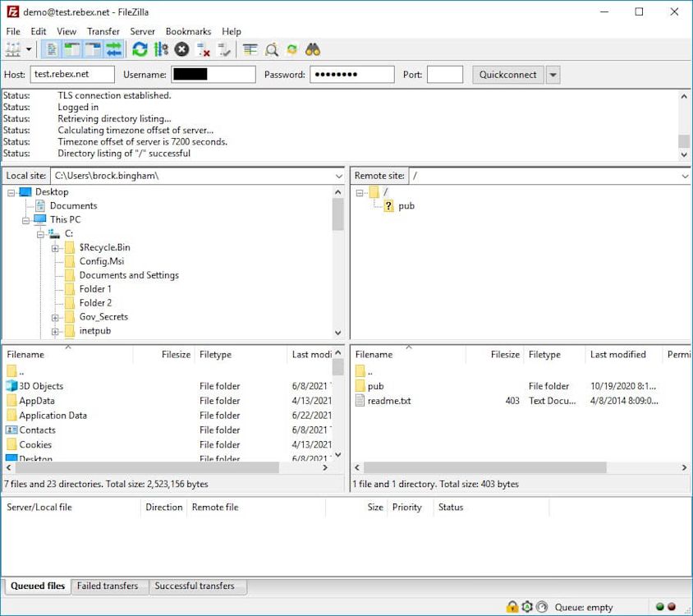Open the Local site path dropdown
Image resolution: width=693 pixels, height=616 pixels.
click(x=338, y=176)
